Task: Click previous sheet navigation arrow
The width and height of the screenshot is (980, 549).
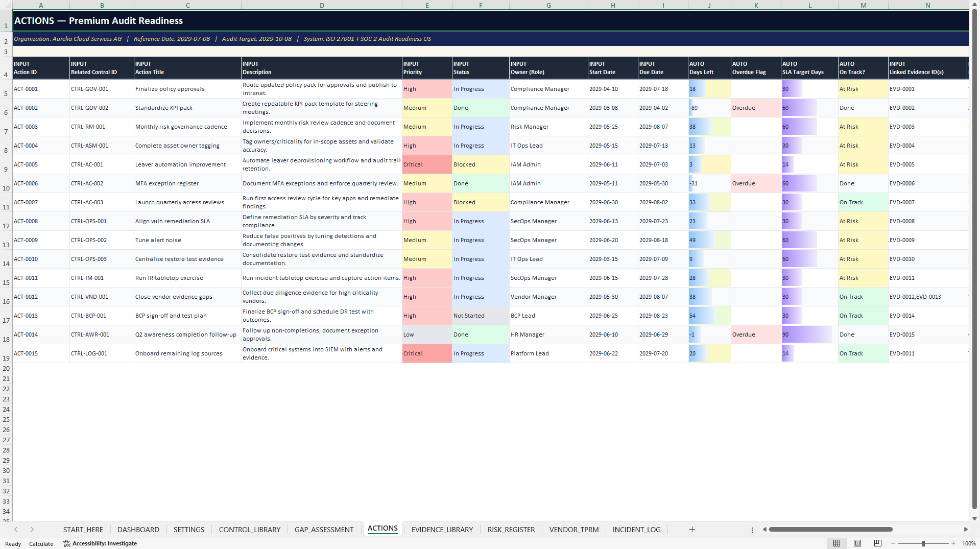Action: click(x=16, y=530)
